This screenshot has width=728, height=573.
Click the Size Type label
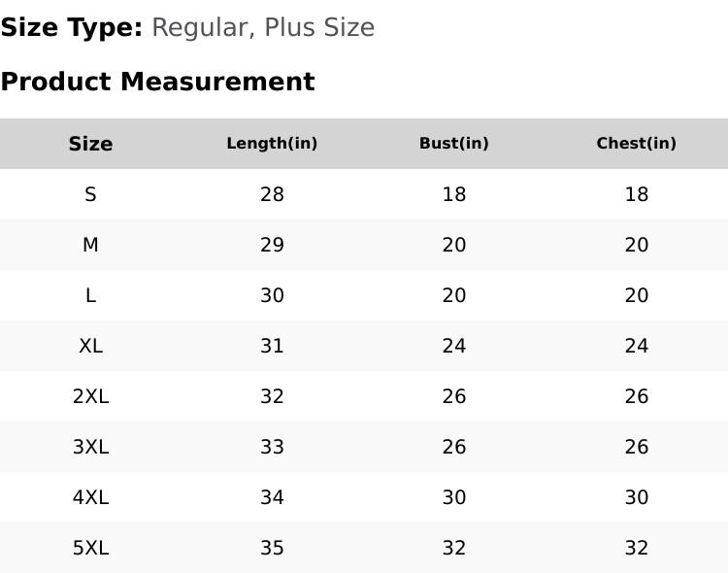(72, 27)
